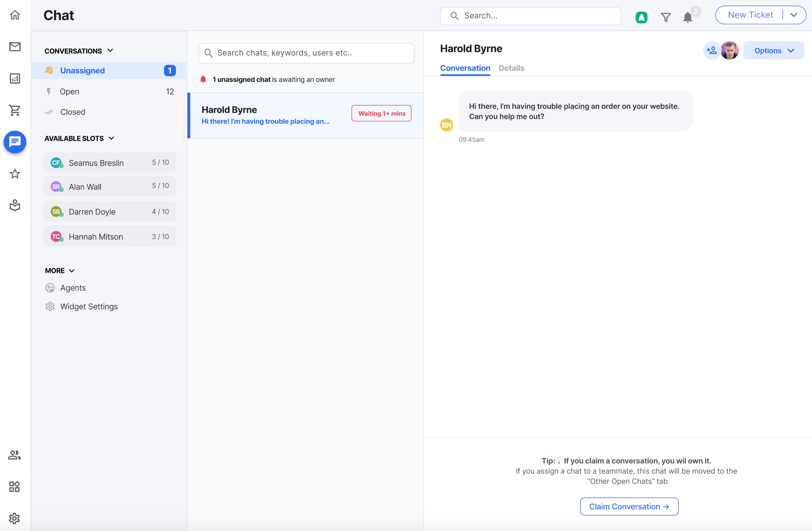Click the unassigned count badge 1
This screenshot has width=812, height=531.
click(x=170, y=71)
